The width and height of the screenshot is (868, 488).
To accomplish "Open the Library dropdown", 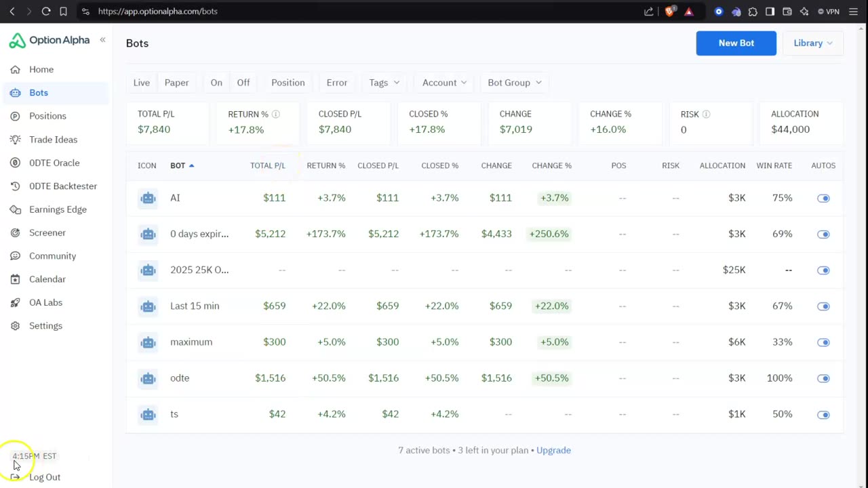I will tap(812, 43).
